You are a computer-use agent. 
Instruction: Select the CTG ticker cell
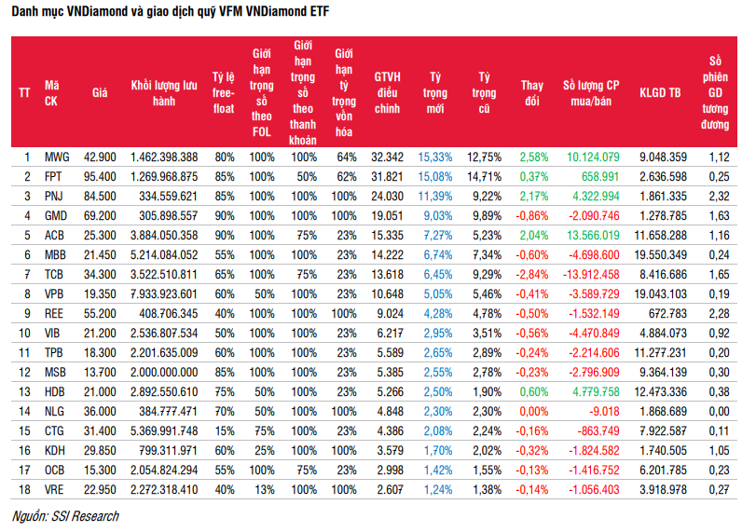54,430
